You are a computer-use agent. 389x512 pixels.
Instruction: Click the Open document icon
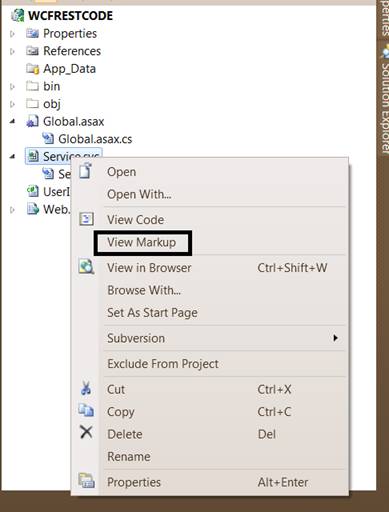86,171
